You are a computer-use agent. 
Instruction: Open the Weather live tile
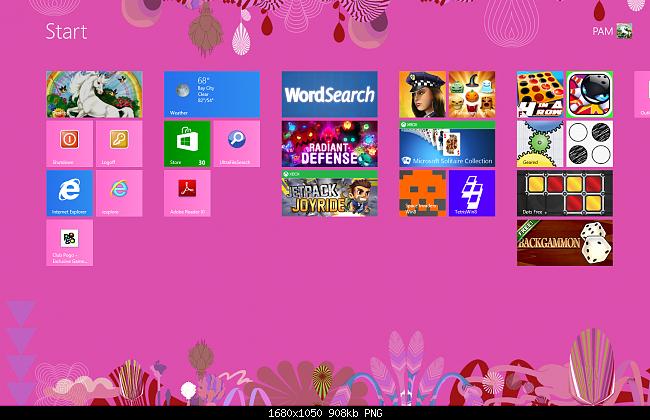tap(212, 95)
